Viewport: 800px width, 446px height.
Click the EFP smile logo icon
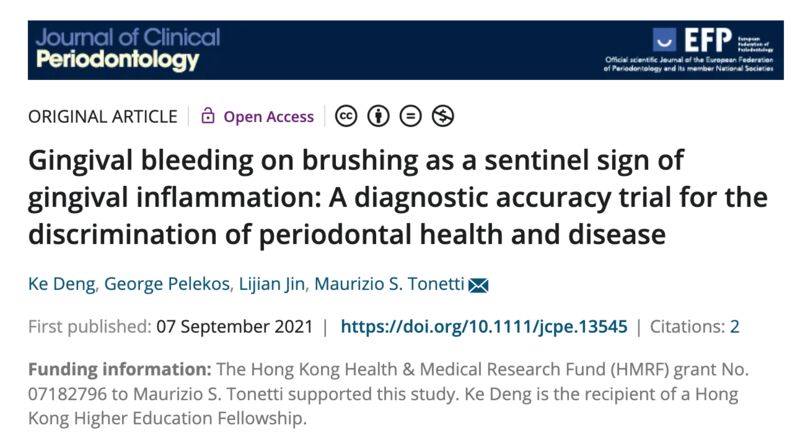click(x=664, y=40)
